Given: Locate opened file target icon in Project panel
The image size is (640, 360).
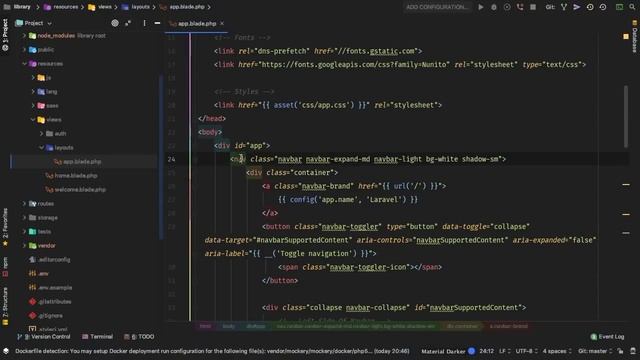Looking at the screenshot, I should click(x=115, y=23).
